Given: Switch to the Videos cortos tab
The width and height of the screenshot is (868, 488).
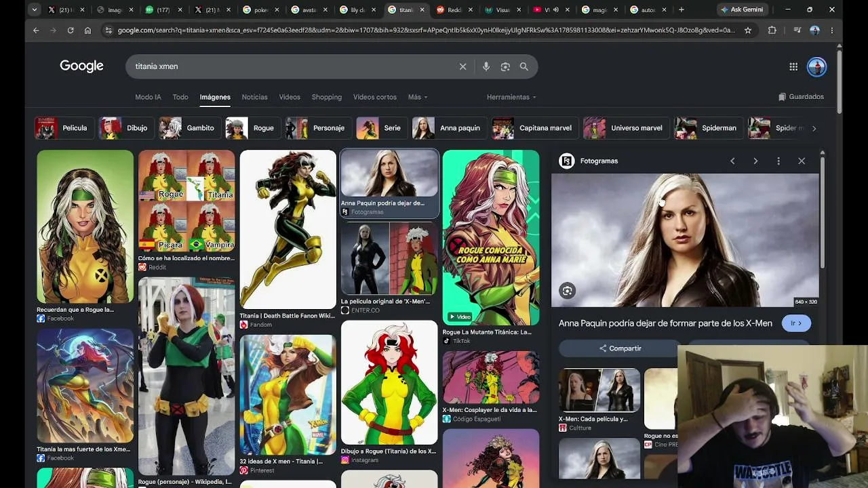Looking at the screenshot, I should tap(375, 97).
